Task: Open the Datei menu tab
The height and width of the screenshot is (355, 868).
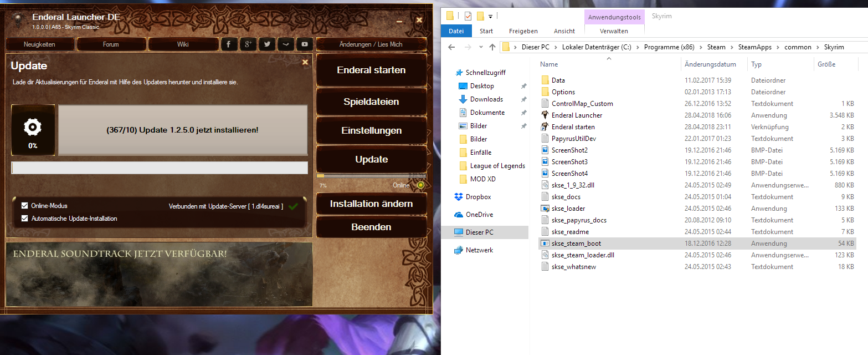Action: tap(456, 31)
